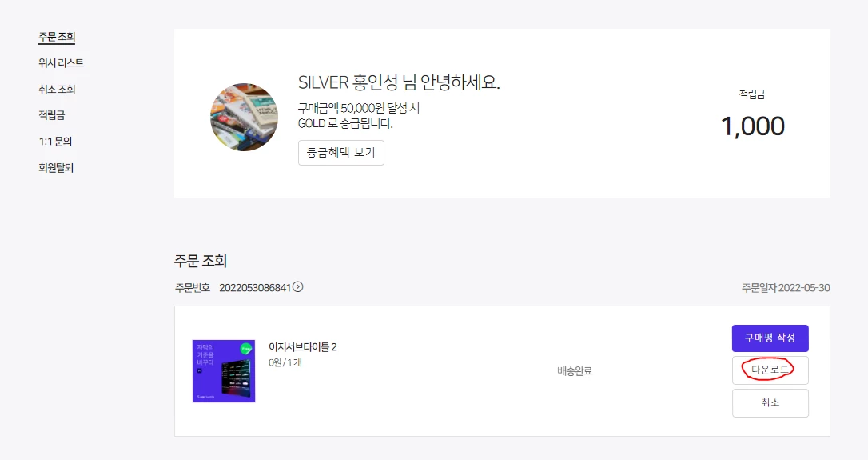Open 위시 리스트 from the sidebar

61,63
